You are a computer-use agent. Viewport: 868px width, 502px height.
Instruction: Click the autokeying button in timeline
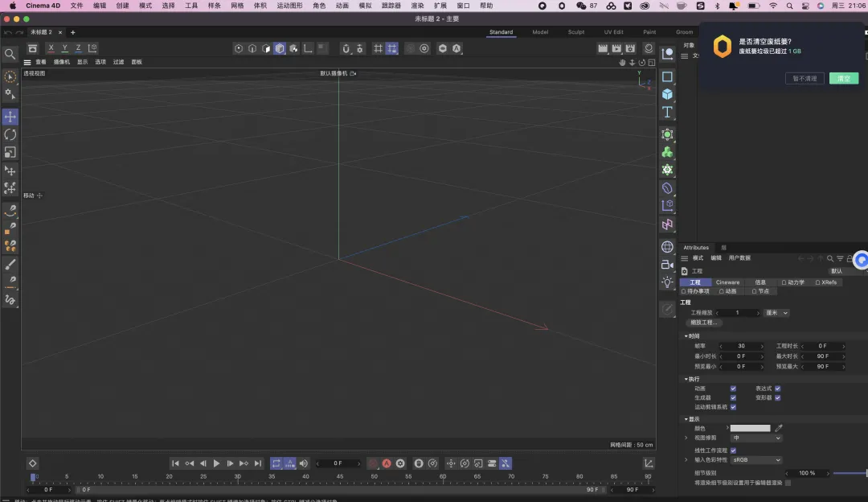tap(387, 463)
